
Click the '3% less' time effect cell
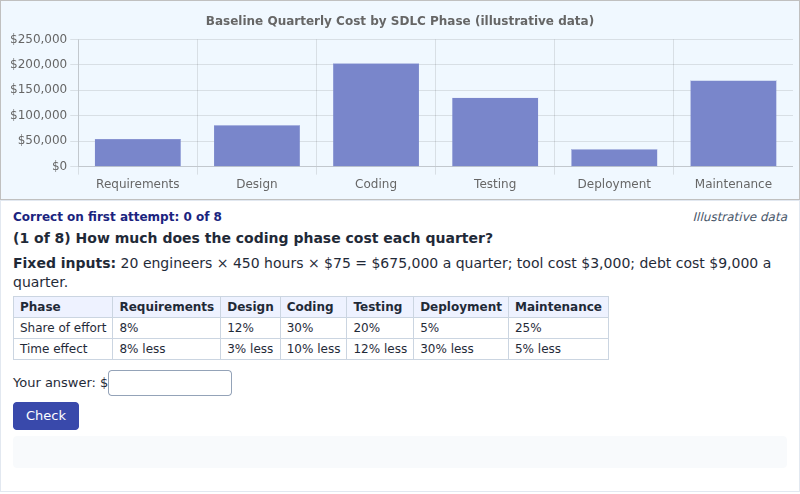tap(250, 349)
